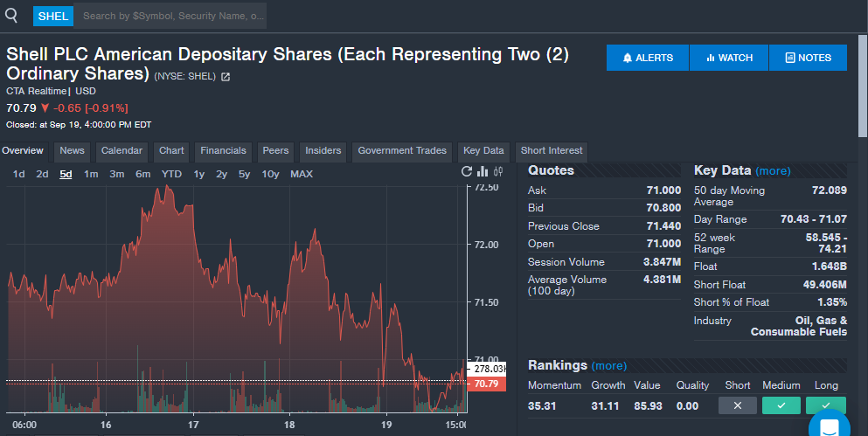Click the search magnifier icon
868x436 pixels.
pyautogui.click(x=11, y=16)
